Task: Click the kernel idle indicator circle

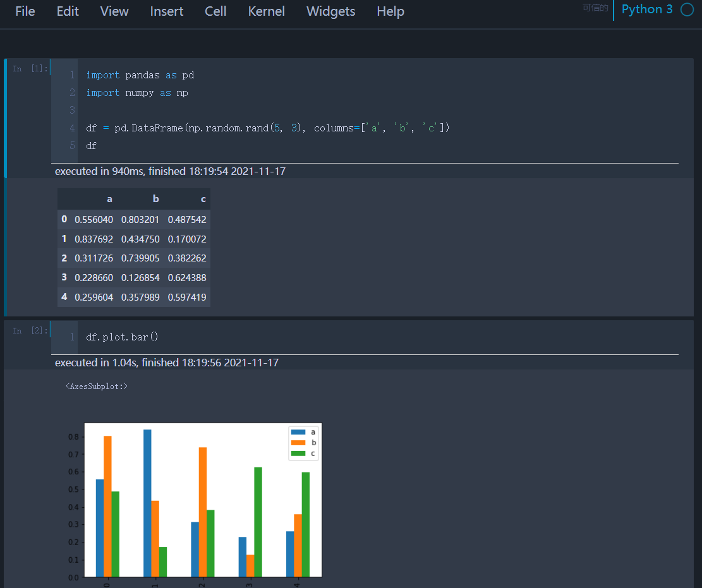Action: pyautogui.click(x=687, y=9)
